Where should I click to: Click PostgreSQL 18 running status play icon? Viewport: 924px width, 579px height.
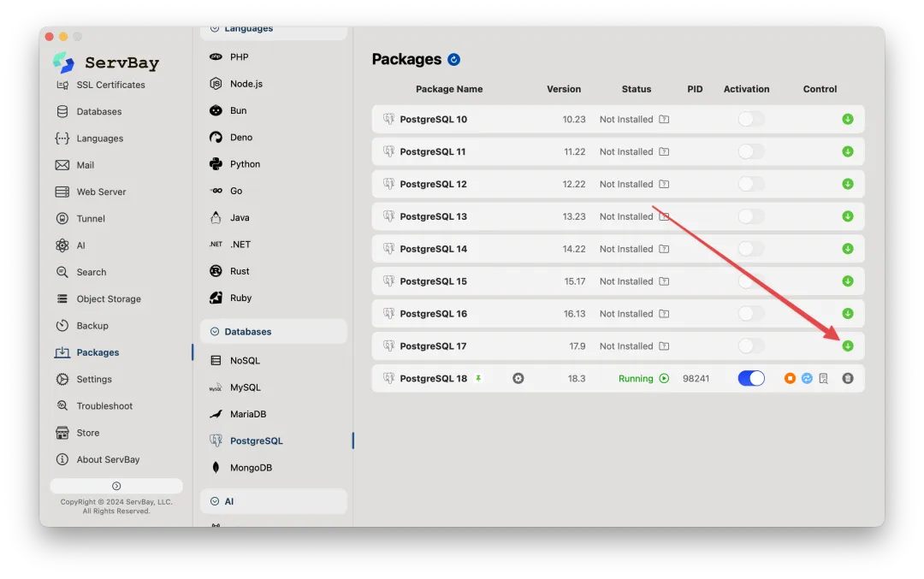tap(664, 378)
